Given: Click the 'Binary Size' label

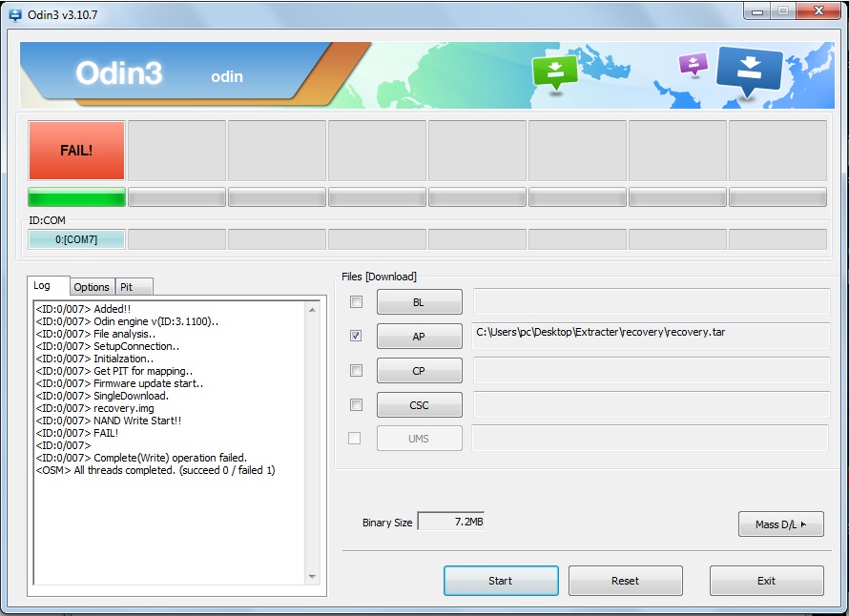Looking at the screenshot, I should coord(387,523).
